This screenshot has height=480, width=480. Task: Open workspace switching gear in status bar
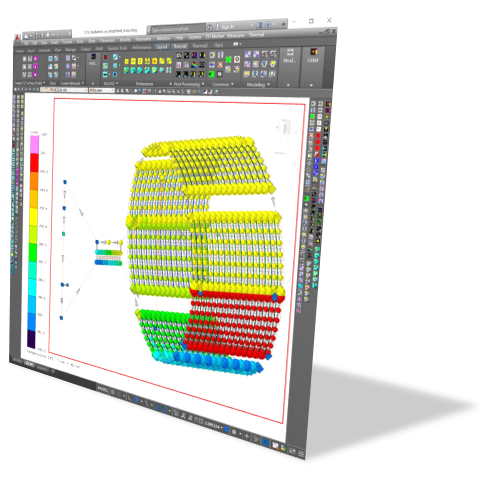pyautogui.click(x=235, y=432)
